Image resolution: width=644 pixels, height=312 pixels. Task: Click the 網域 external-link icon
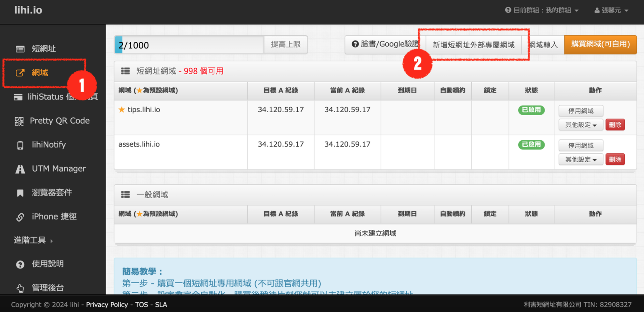pyautogui.click(x=20, y=73)
